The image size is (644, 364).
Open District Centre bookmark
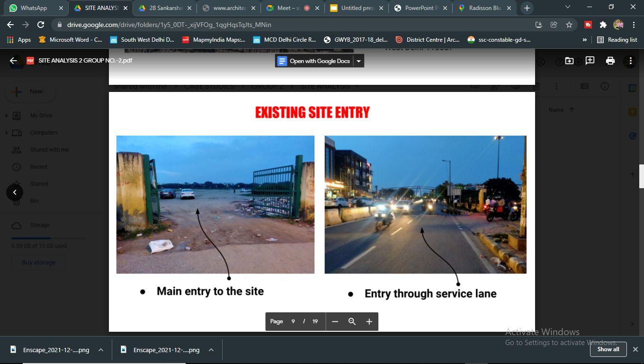(x=428, y=40)
